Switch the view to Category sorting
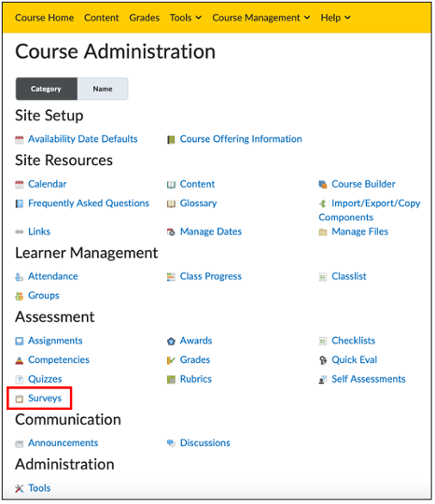 tap(47, 89)
